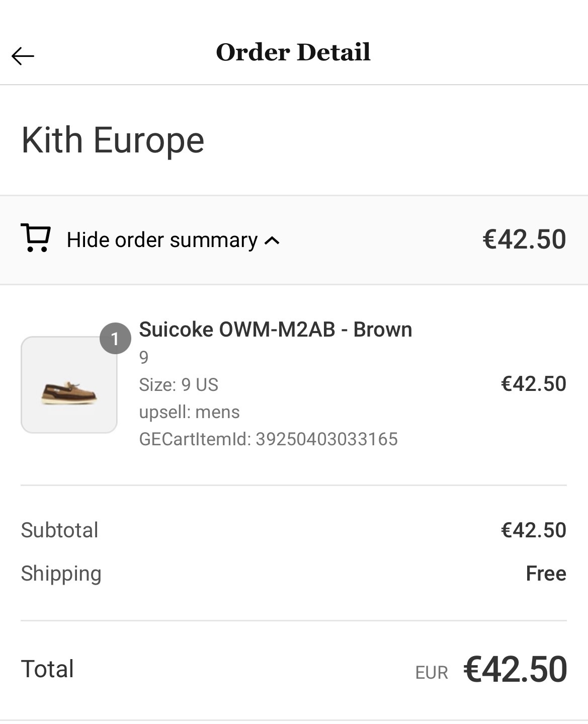Viewport: 588px width, 724px height.
Task: Open the Suicoke OWM-M2AB - Brown item title
Action: tap(275, 330)
